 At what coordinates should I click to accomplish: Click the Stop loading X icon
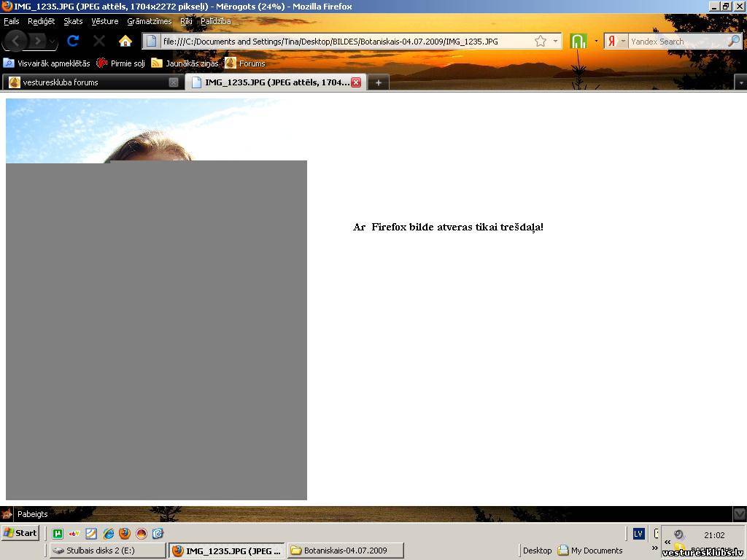pyautogui.click(x=99, y=42)
